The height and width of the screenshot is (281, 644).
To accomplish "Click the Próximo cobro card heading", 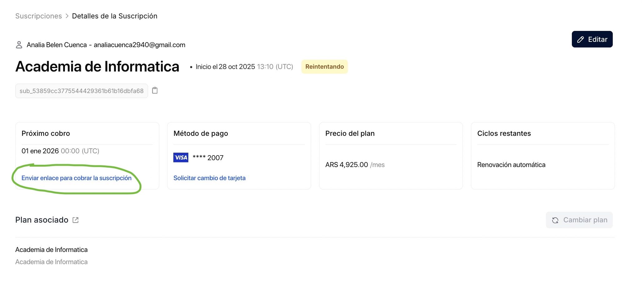I will [x=46, y=133].
